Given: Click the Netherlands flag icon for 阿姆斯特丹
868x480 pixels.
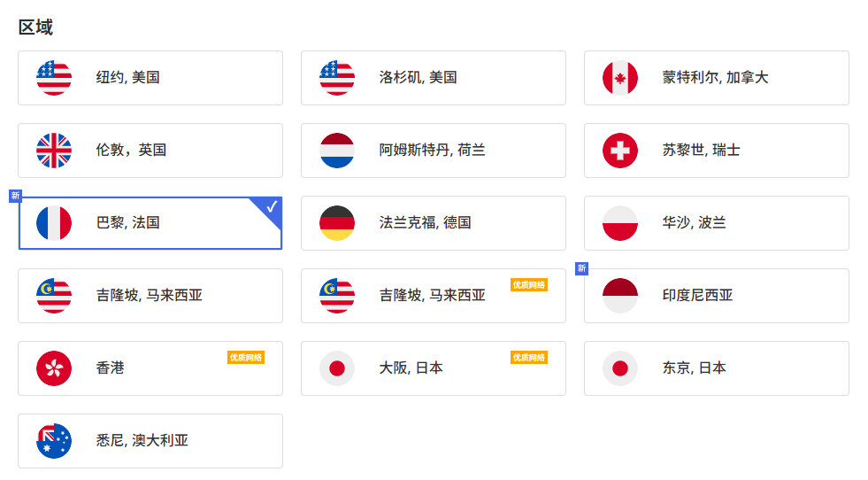Looking at the screenshot, I should click(337, 151).
